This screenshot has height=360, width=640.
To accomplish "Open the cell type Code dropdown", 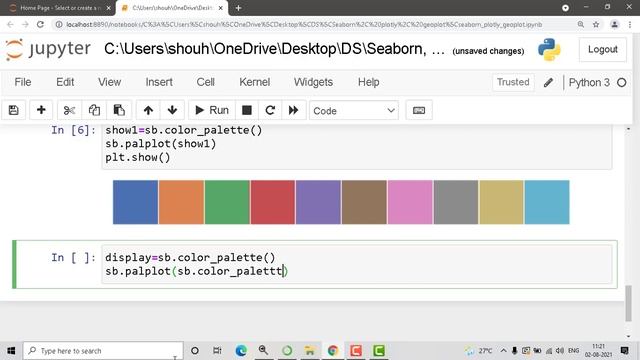I will coord(354,111).
